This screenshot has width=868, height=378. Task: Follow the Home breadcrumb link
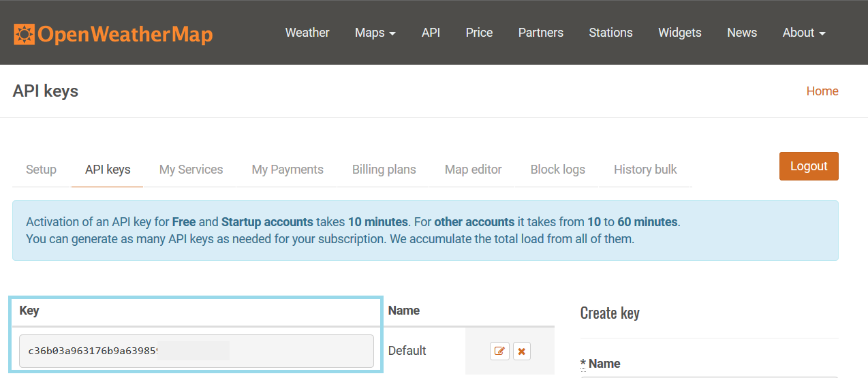(x=822, y=91)
